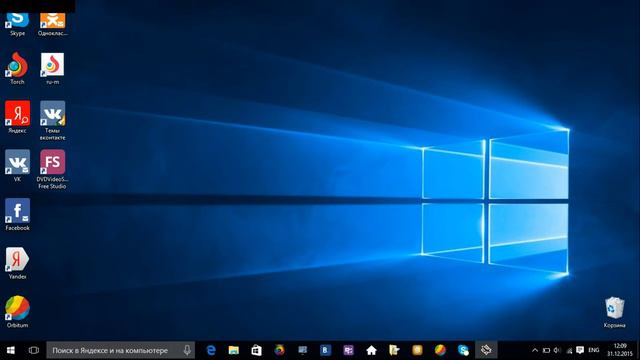Viewport: 640px width, 360px height.
Task: Activate voice search microphone in search box
Action: coord(187,350)
